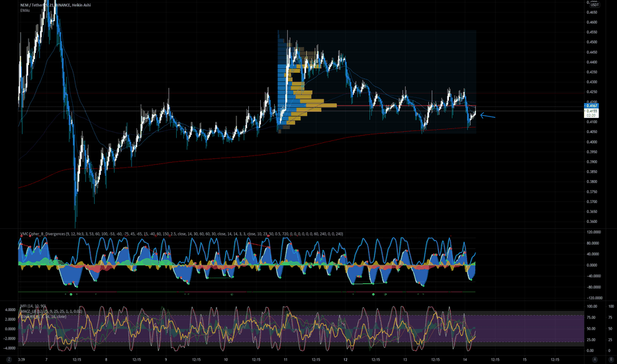Image resolution: width=617 pixels, height=364 pixels.
Task: Click the EMAs indicator legend label
Action: 25,10
